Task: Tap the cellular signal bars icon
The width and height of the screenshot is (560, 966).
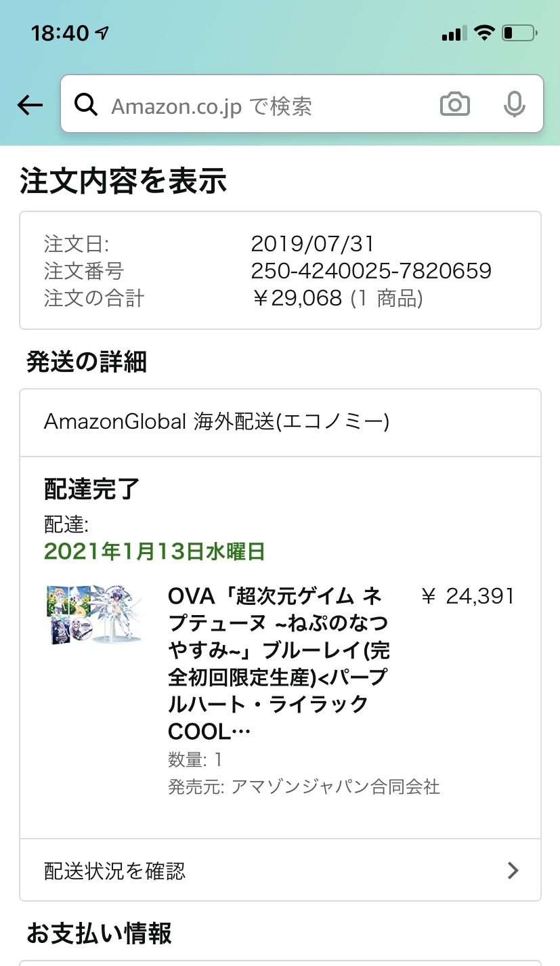Action: (452, 33)
